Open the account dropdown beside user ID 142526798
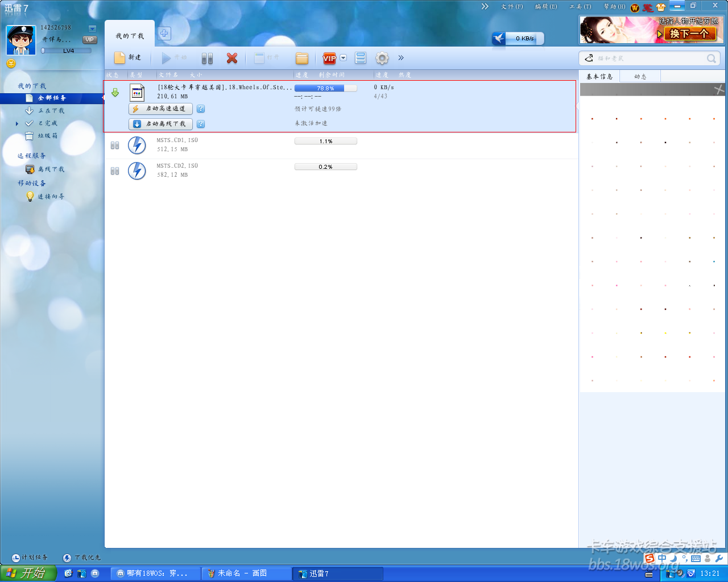Screen dimensions: 728x582 click(92, 28)
